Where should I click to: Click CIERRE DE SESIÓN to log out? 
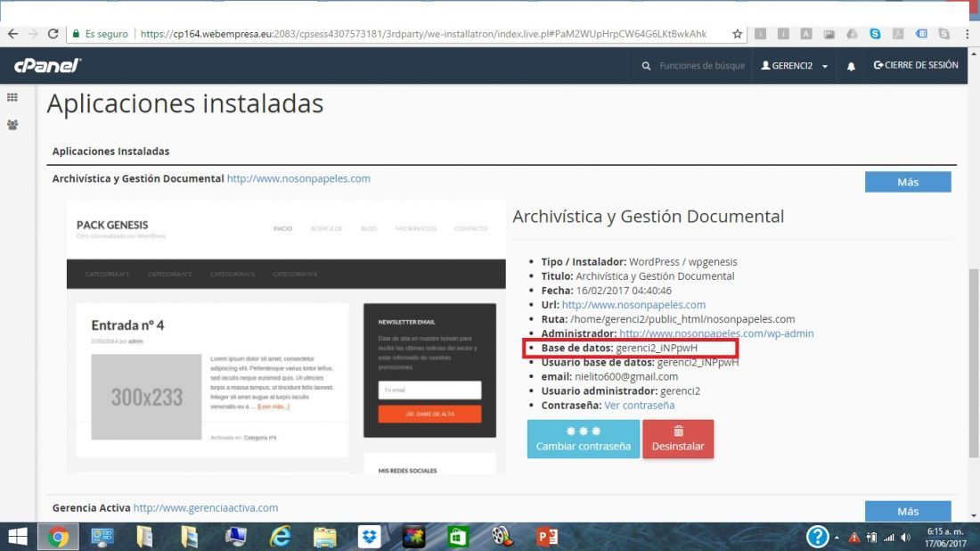916,65
